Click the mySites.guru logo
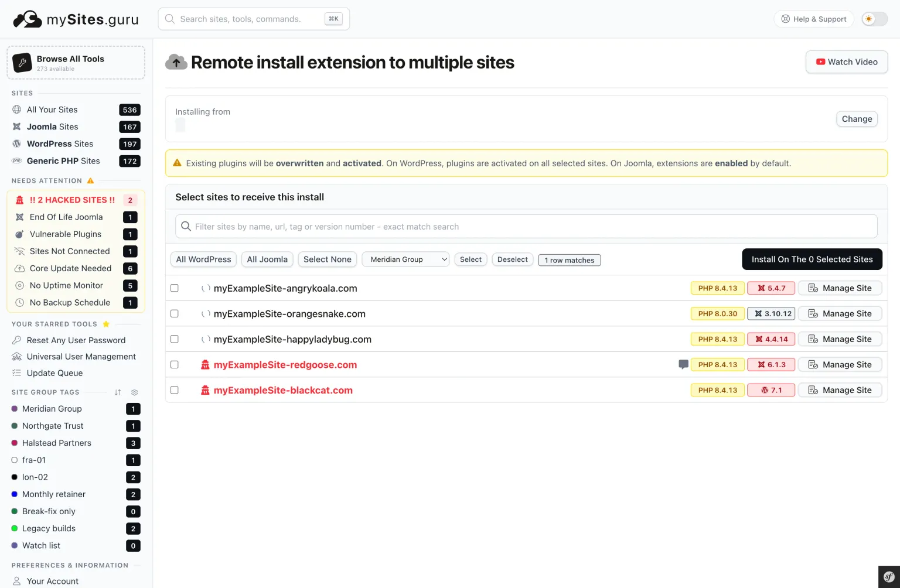This screenshot has height=588, width=900. 76,19
